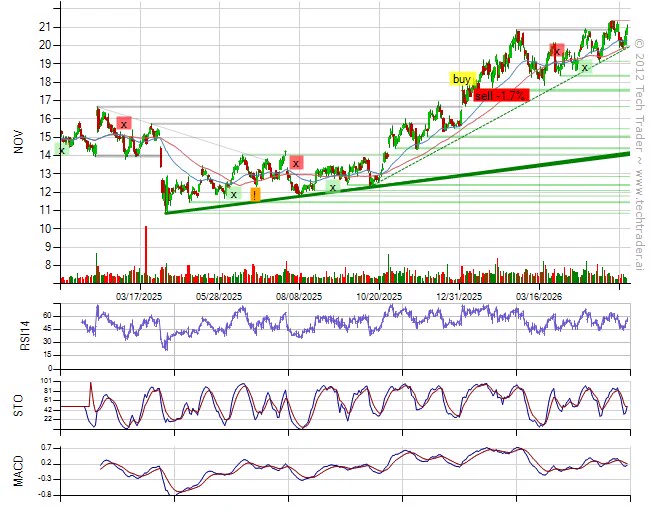
Task: Click the STO axis value 22
Action: point(49,419)
